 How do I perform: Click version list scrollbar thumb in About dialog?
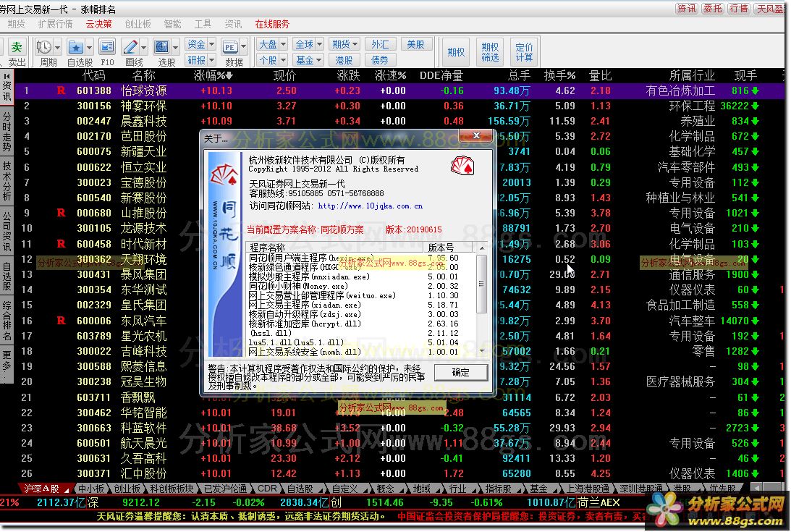pos(482,284)
